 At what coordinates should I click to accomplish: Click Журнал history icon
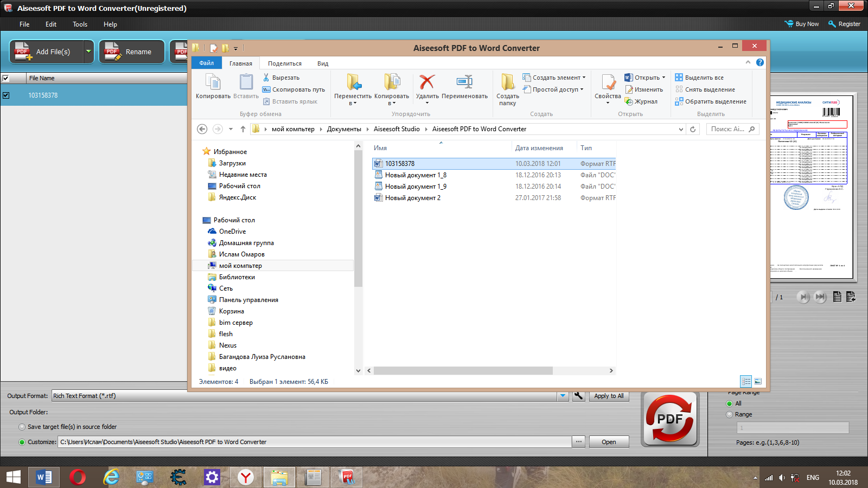point(641,101)
